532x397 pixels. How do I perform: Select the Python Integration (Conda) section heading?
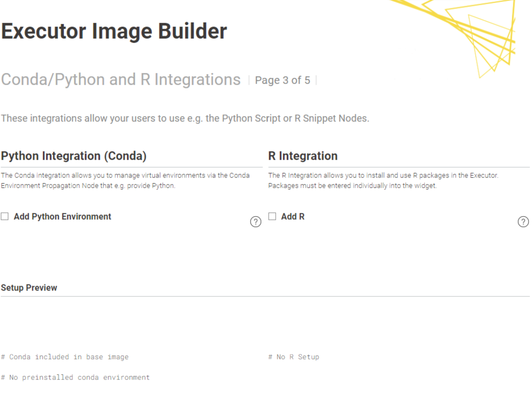point(74,156)
